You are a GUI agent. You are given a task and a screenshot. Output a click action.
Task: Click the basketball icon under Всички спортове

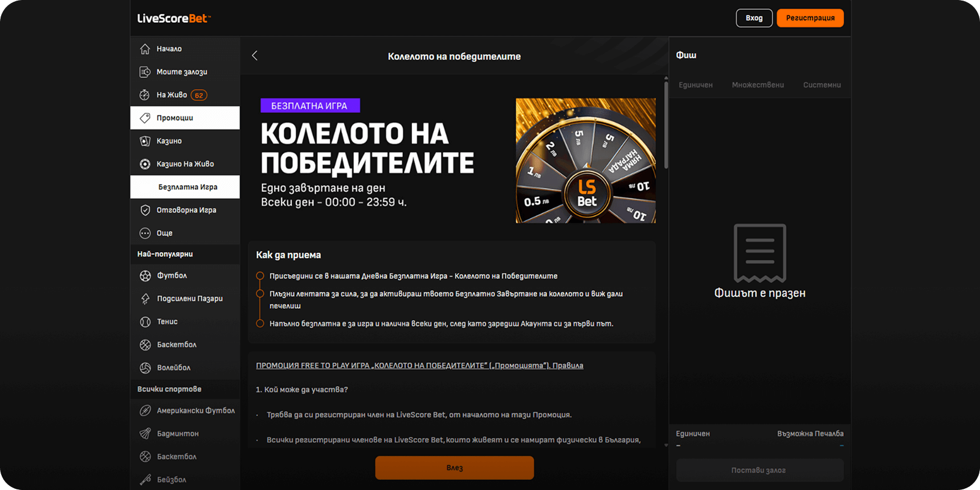coord(145,457)
